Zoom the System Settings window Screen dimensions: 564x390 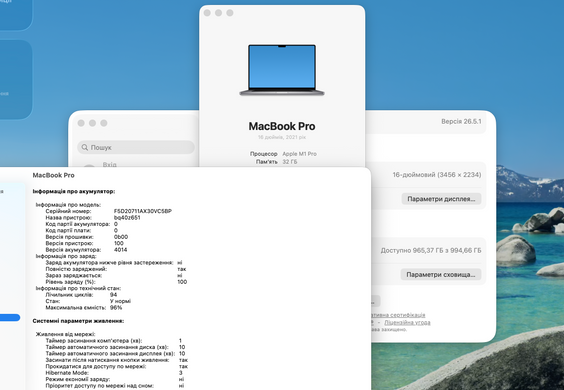(x=104, y=123)
